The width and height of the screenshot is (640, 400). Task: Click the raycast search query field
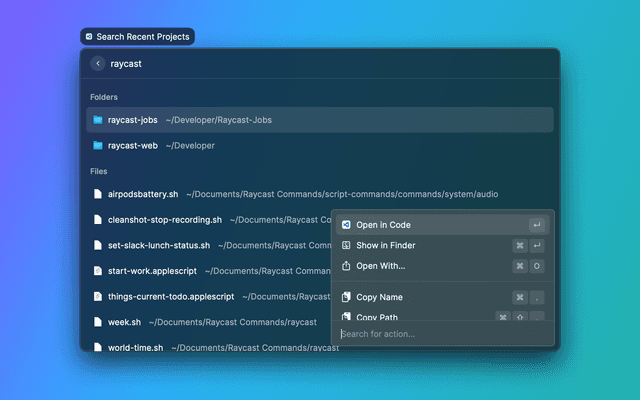tap(300, 63)
